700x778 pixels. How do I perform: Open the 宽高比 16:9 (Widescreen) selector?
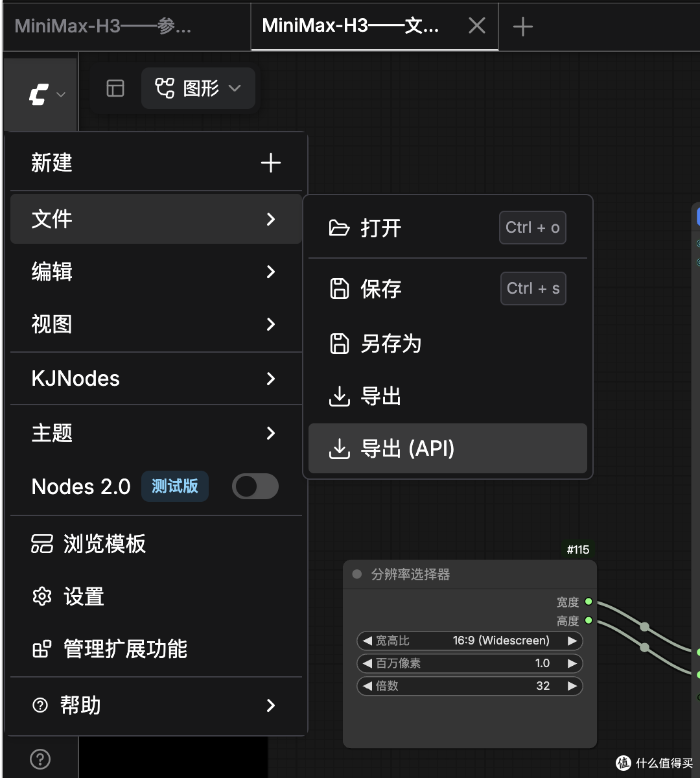(x=470, y=641)
